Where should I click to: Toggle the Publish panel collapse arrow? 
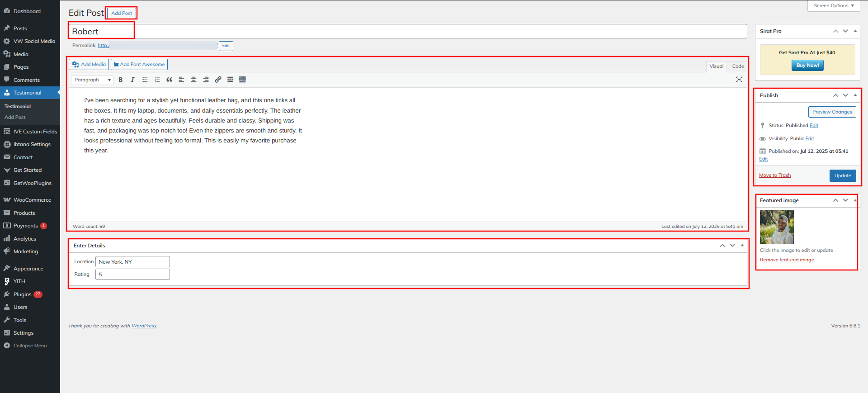[855, 95]
